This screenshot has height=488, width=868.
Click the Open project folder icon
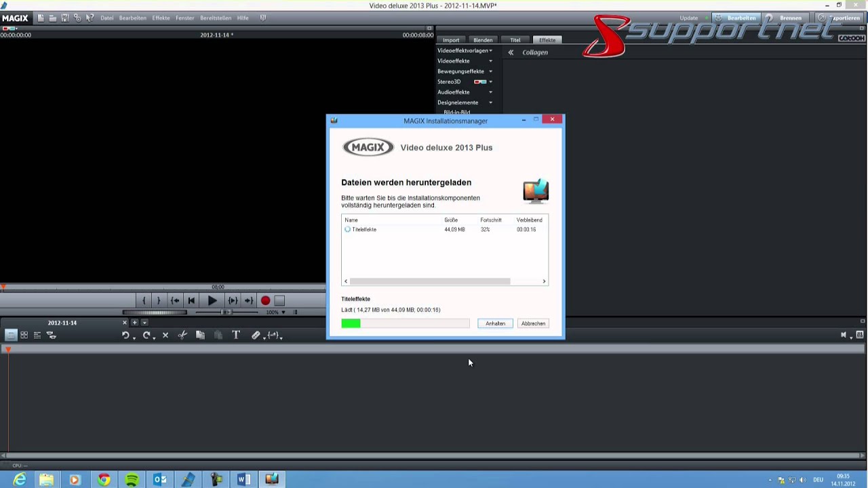pos(52,18)
